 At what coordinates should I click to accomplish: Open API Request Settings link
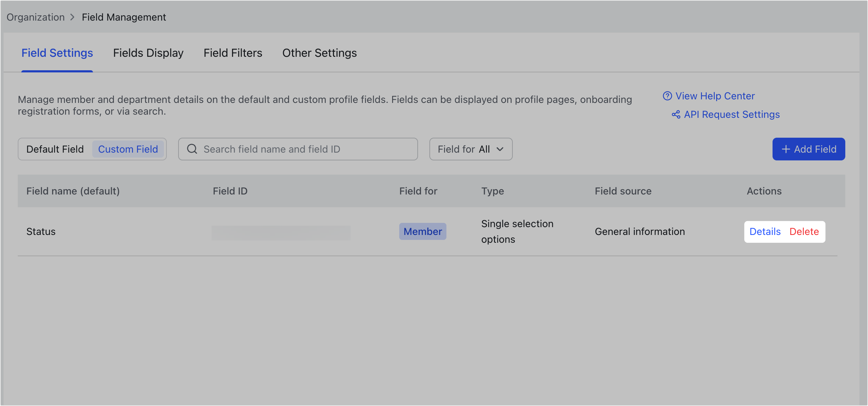pyautogui.click(x=726, y=114)
